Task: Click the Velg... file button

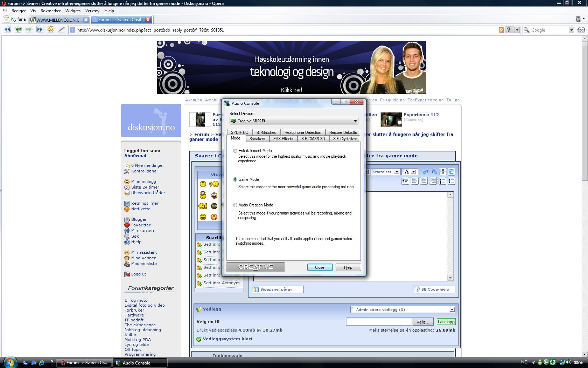Action: 423,322
